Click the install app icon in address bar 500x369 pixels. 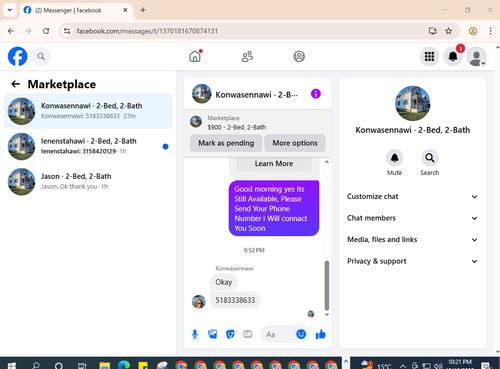(x=433, y=31)
